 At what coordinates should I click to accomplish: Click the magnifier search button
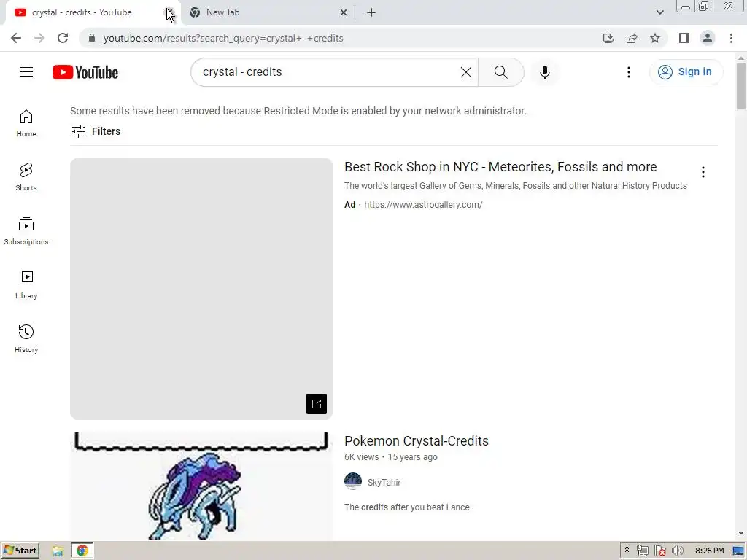[500, 72]
